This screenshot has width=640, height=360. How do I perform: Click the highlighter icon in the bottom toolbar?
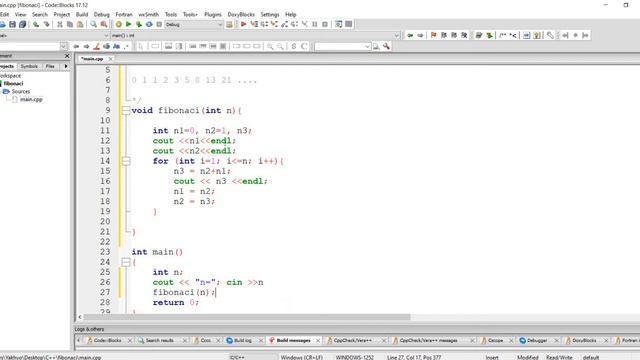[x=96, y=47]
